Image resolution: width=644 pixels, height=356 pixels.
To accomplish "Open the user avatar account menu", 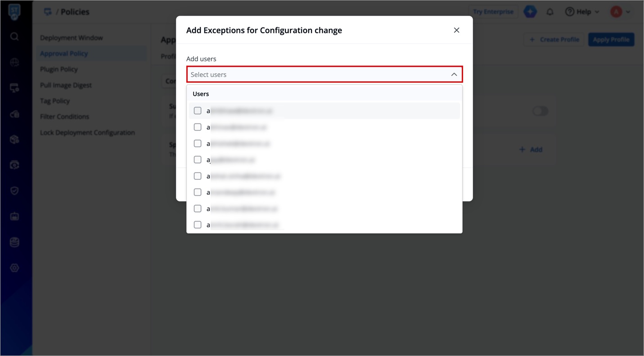I will [x=620, y=12].
